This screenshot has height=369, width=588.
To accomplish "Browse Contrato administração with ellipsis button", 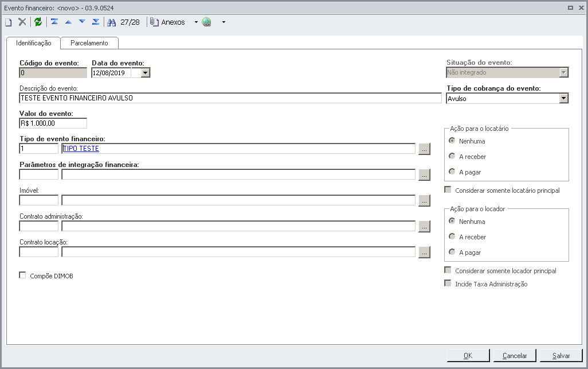I will coord(424,227).
